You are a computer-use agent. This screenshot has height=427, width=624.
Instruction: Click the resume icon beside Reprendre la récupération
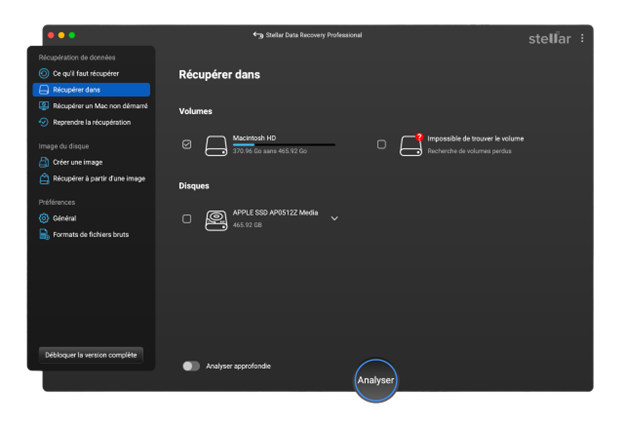44,122
